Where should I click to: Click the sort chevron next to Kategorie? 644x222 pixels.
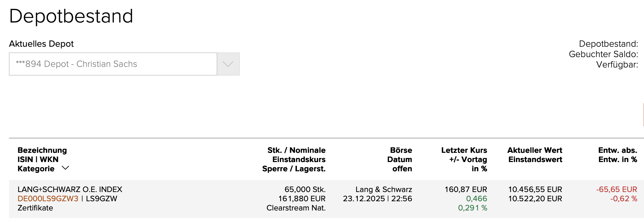[x=65, y=168]
